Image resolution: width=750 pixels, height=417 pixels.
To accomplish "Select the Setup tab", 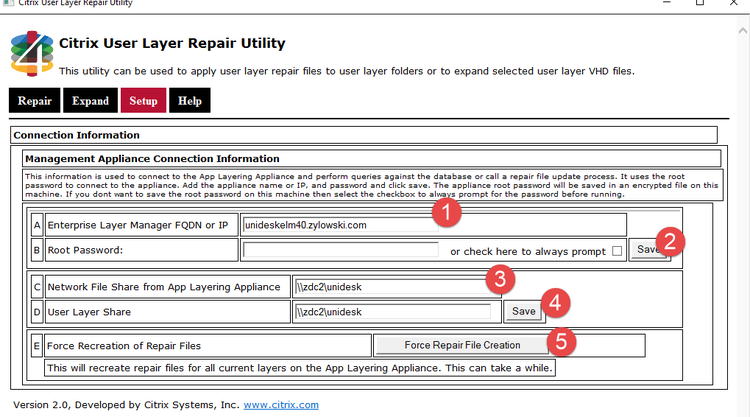I will [x=143, y=100].
